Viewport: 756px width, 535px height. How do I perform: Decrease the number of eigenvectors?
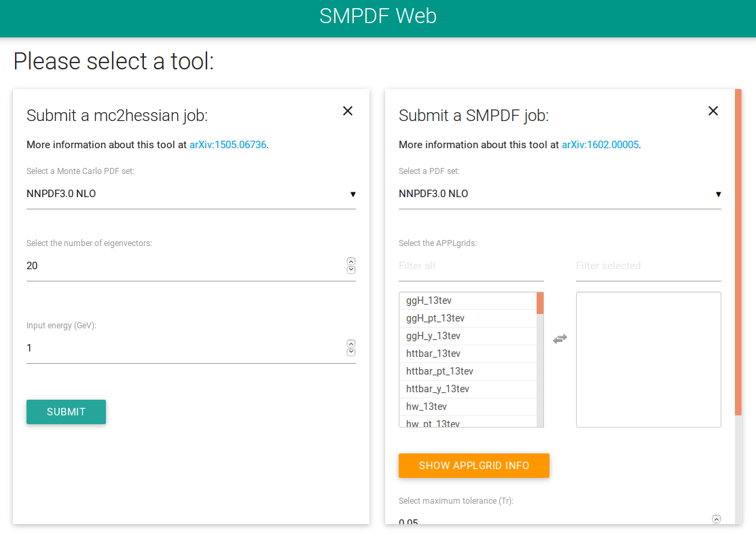coord(351,270)
